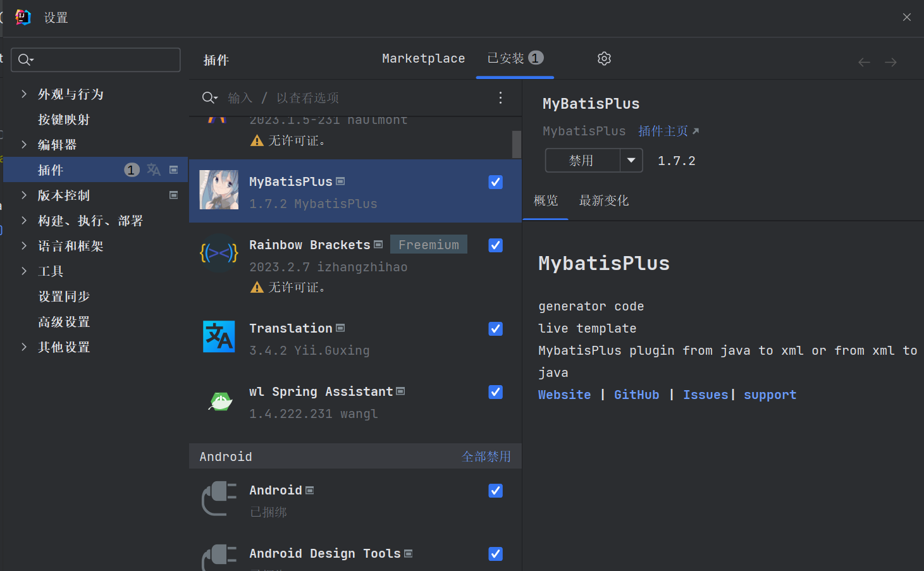Expand the 版本控制 settings node
The height and width of the screenshot is (571, 924).
coord(24,195)
